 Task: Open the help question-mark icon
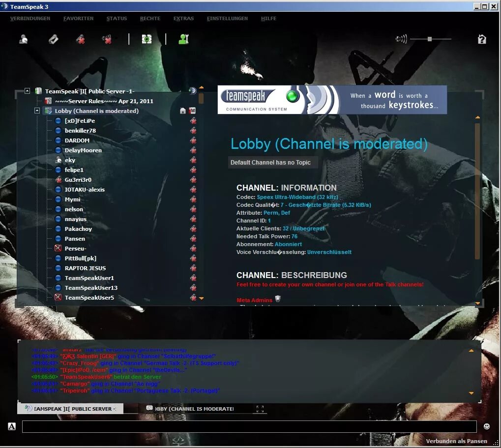tap(482, 39)
